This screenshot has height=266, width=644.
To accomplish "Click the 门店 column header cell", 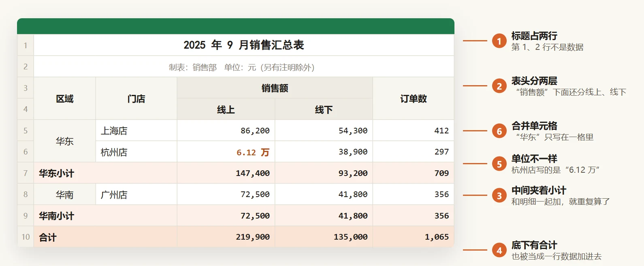I will click(x=136, y=99).
